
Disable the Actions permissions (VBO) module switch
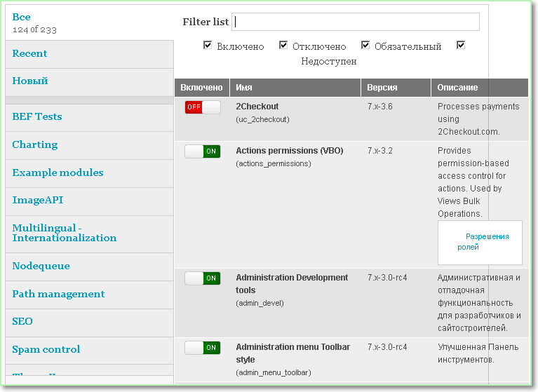point(202,151)
